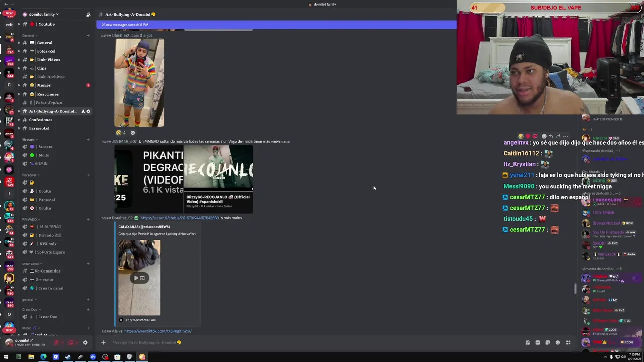Open the tiktok.com link

157,331
